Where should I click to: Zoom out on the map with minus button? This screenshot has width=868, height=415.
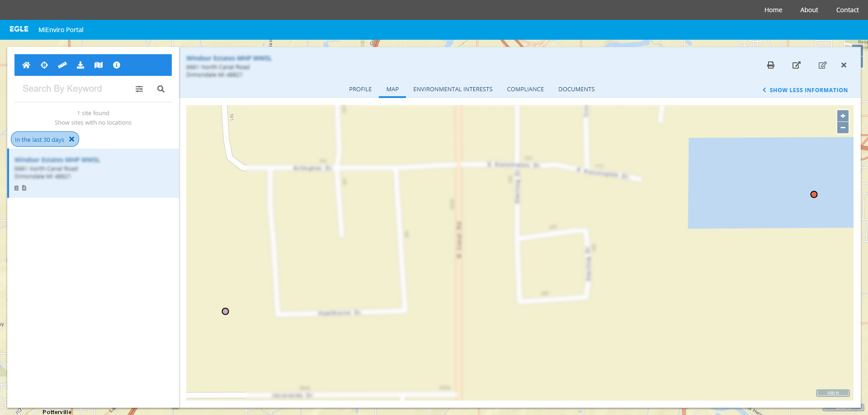click(x=843, y=128)
